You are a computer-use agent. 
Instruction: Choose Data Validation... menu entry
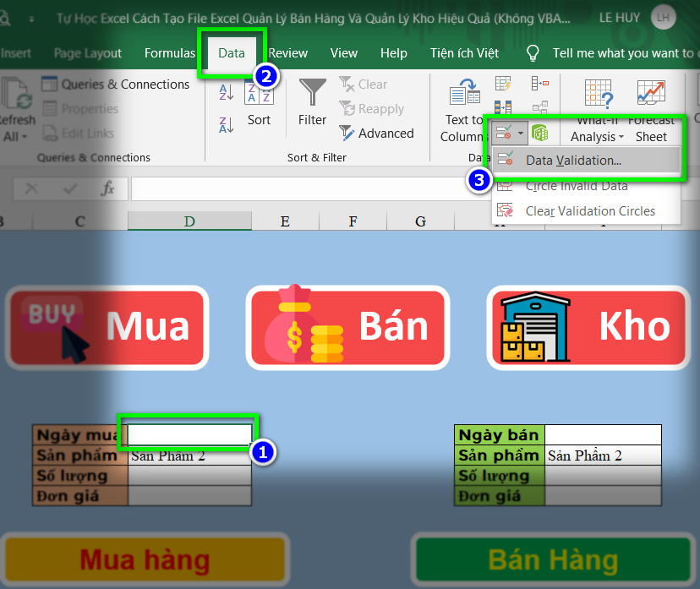(586, 161)
